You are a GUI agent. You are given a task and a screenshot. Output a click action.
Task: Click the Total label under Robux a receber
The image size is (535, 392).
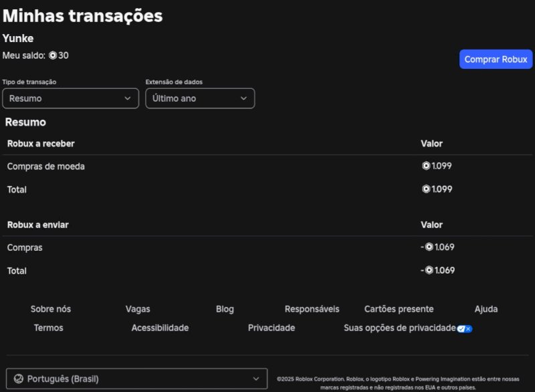click(17, 190)
